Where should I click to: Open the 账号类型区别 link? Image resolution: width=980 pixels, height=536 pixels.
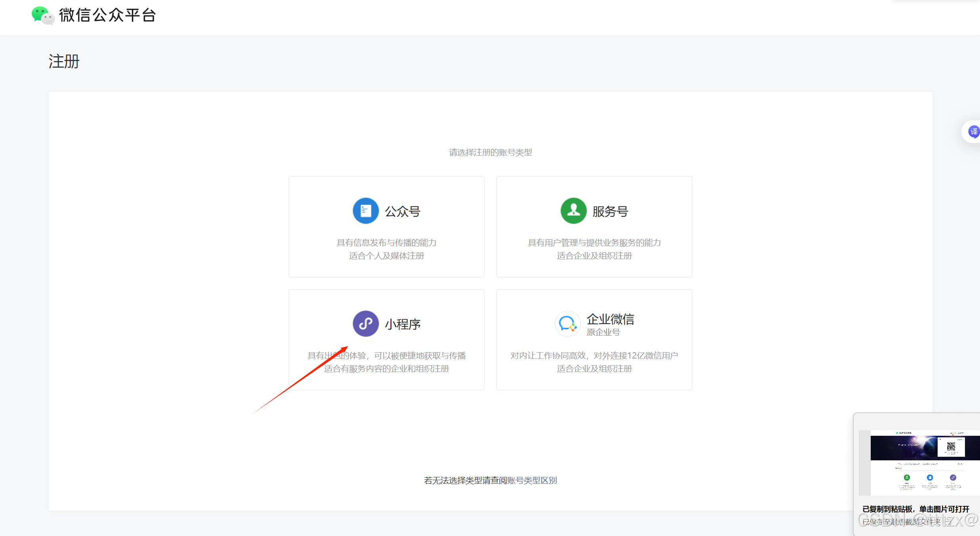pos(532,481)
